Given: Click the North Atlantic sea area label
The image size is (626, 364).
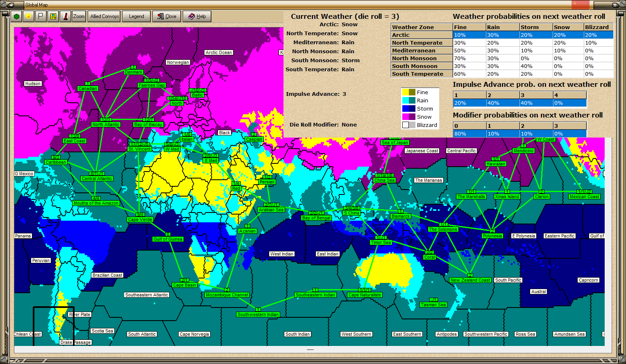Looking at the screenshot, I should 106,124.
